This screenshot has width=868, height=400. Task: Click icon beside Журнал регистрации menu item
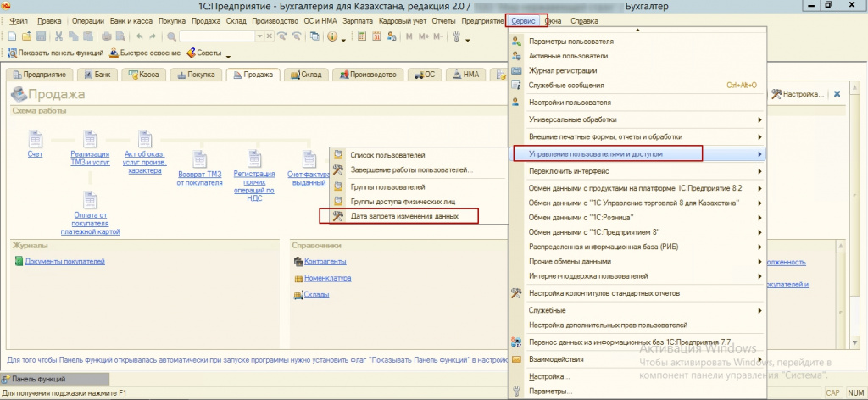click(517, 71)
